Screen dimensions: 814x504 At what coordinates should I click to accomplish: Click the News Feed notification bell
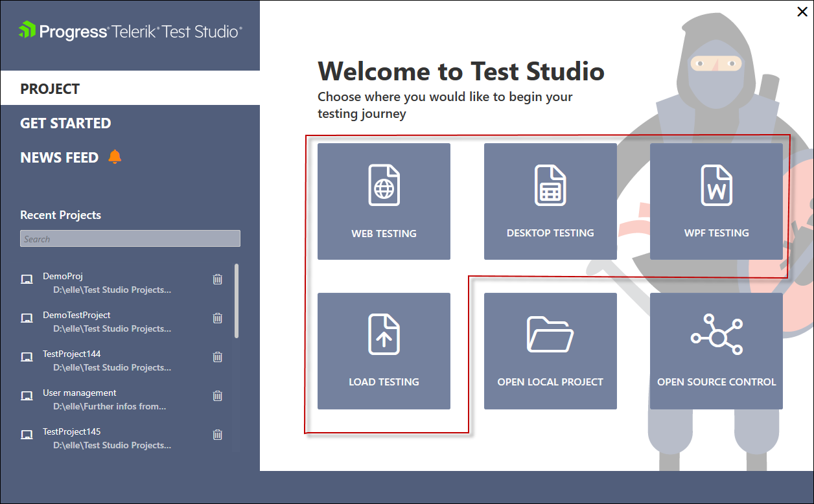point(115,157)
